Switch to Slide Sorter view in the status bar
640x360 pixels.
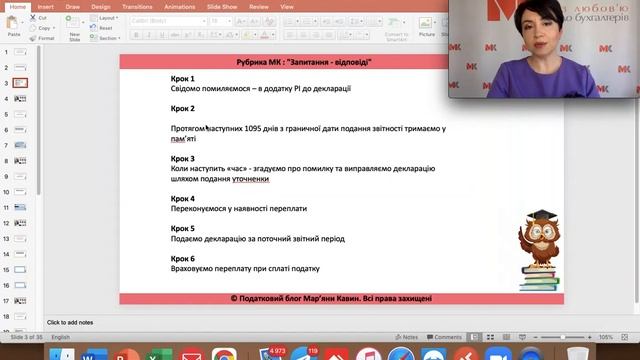click(x=490, y=337)
